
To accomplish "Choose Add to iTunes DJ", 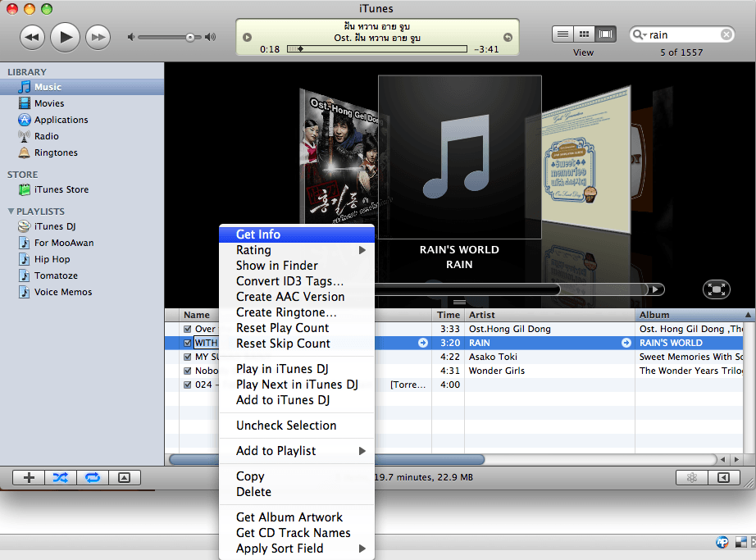I will (297, 400).
